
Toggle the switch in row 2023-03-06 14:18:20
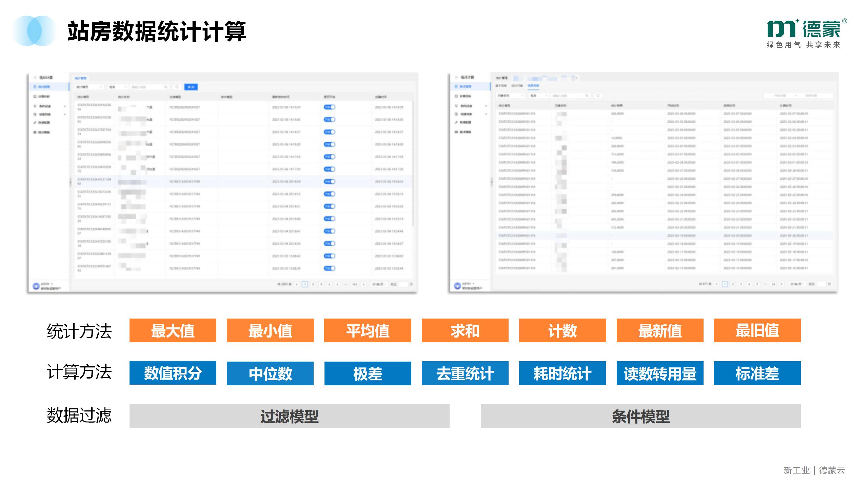pos(329,144)
